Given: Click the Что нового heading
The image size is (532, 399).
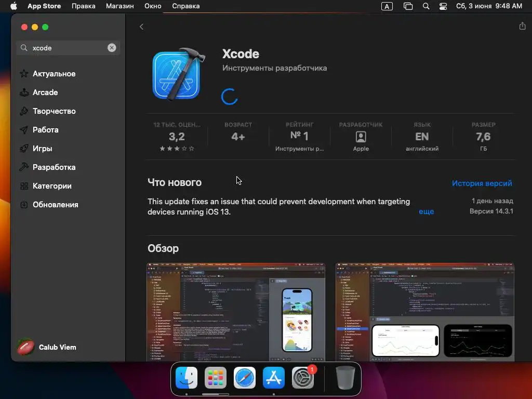Looking at the screenshot, I should click(175, 182).
